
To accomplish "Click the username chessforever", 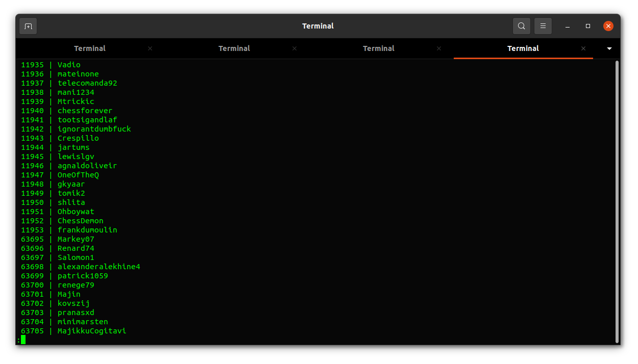I will click(85, 111).
